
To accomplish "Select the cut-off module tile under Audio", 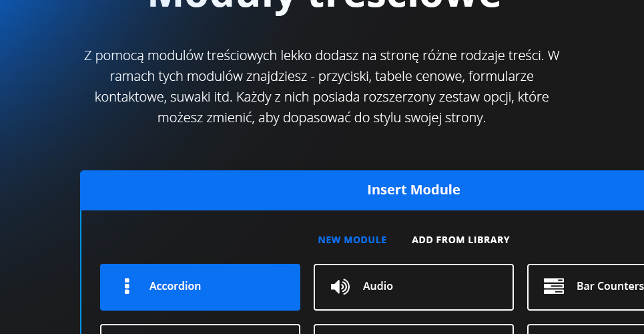I will pos(414,329).
